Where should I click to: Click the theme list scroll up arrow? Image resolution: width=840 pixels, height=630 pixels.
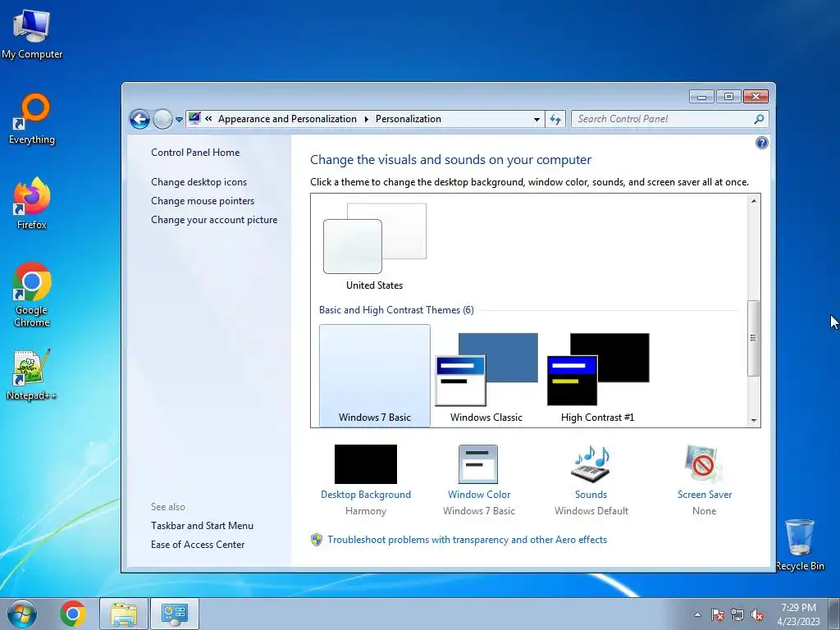pyautogui.click(x=754, y=201)
